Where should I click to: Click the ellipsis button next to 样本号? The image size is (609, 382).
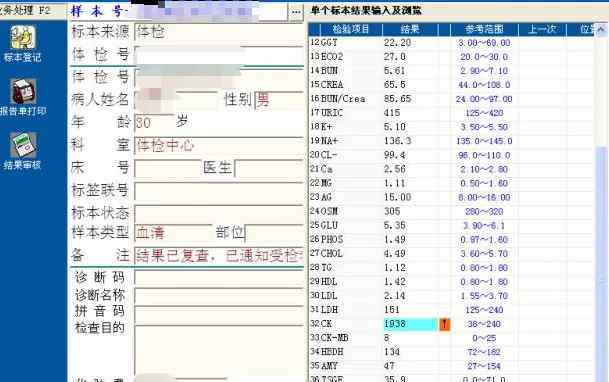pos(296,12)
